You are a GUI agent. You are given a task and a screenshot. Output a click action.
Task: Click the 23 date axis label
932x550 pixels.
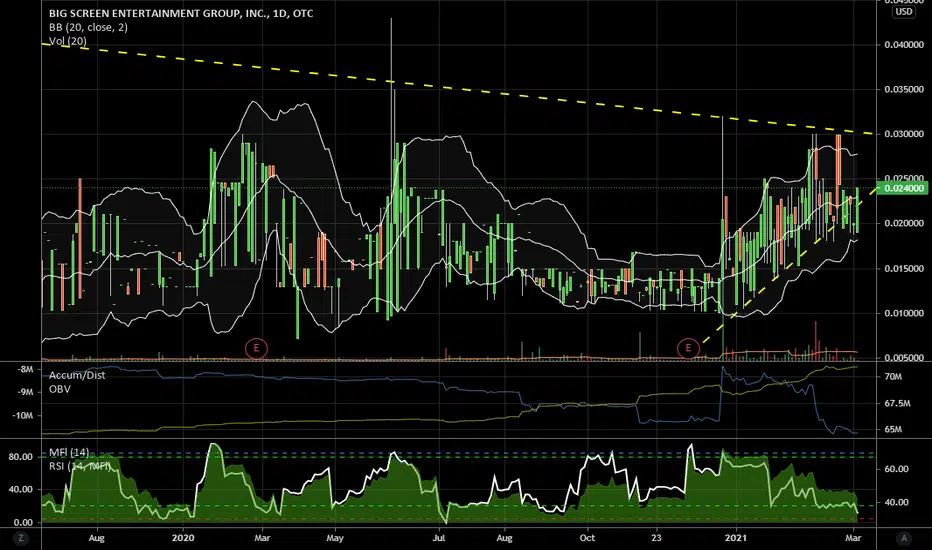(656, 538)
